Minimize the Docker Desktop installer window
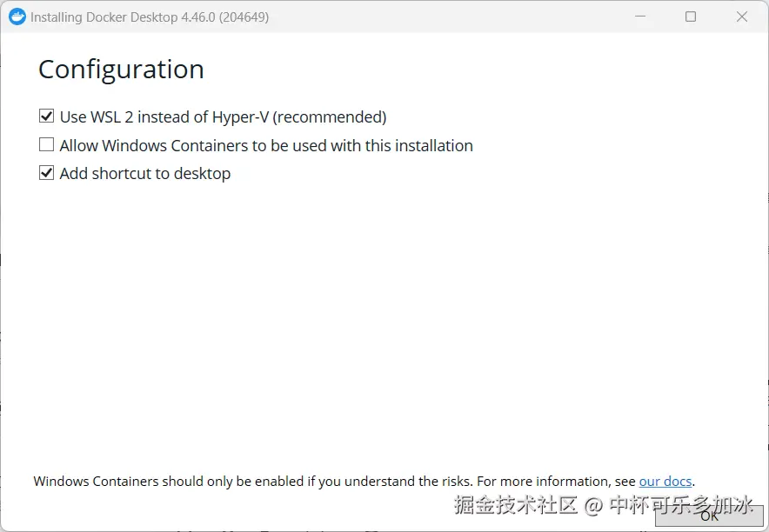769x532 pixels. point(639,17)
